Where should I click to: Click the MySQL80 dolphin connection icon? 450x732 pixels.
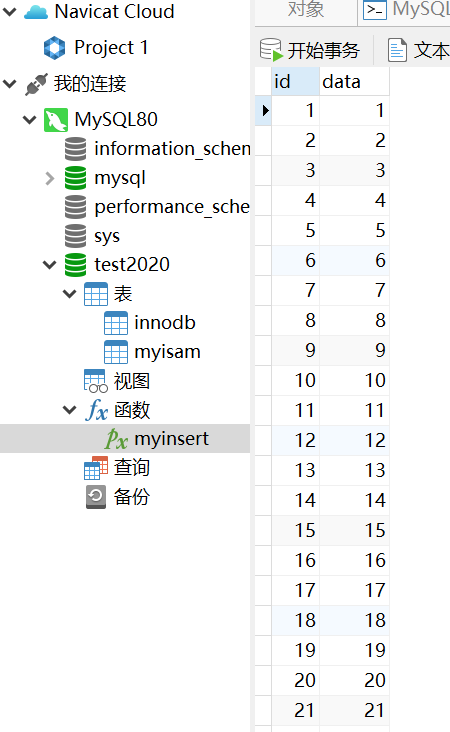click(x=56, y=120)
